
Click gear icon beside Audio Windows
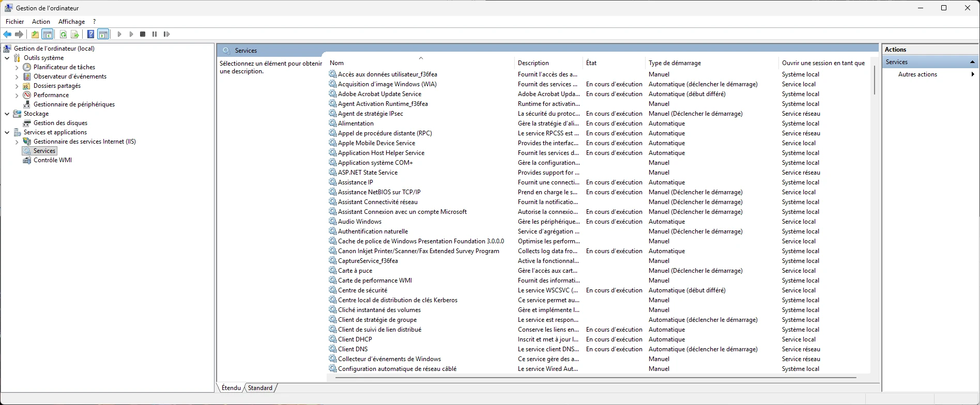[x=333, y=222]
